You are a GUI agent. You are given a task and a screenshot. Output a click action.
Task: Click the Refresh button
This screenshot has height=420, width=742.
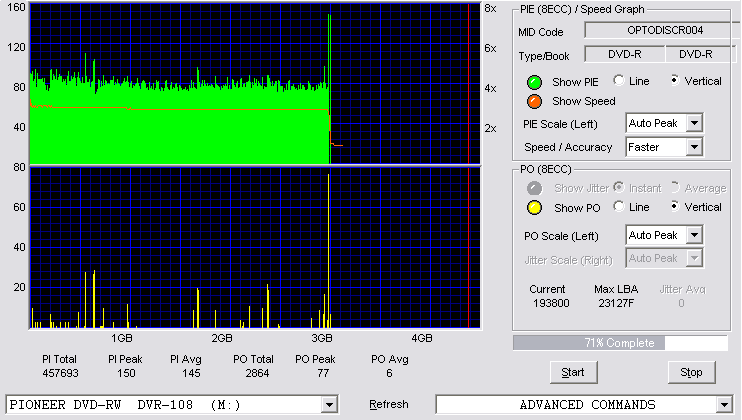click(x=389, y=404)
